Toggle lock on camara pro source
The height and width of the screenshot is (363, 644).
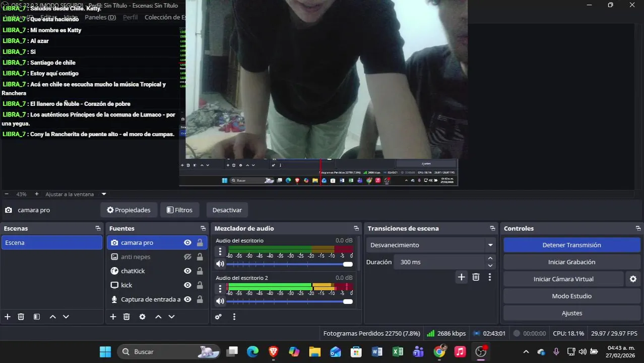point(200,243)
